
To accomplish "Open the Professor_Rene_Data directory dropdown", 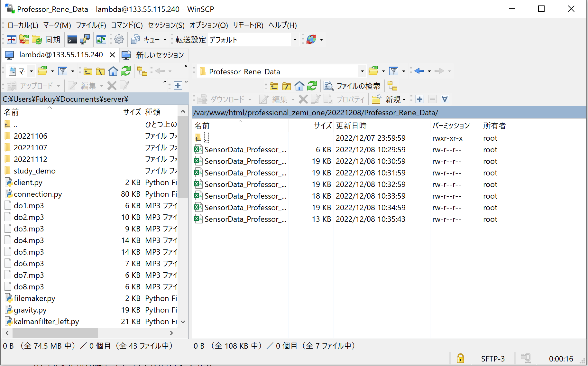I will tap(362, 71).
